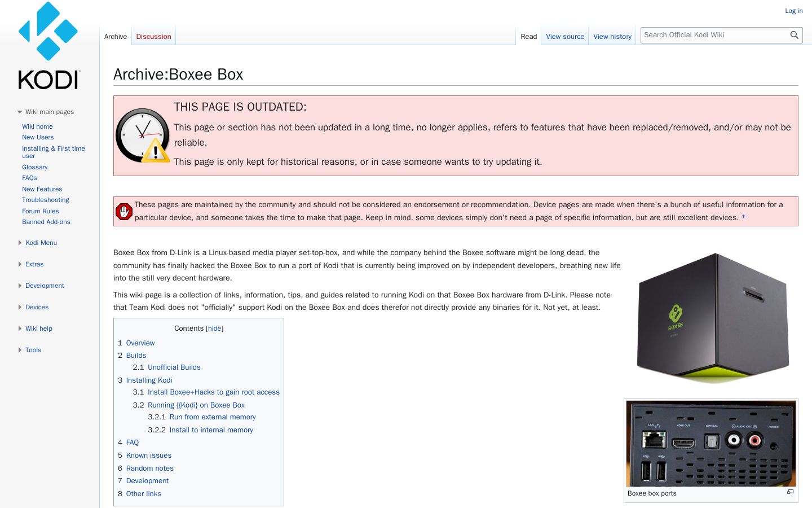812x508 pixels.
Task: Select the Read tab
Action: pyautogui.click(x=528, y=37)
